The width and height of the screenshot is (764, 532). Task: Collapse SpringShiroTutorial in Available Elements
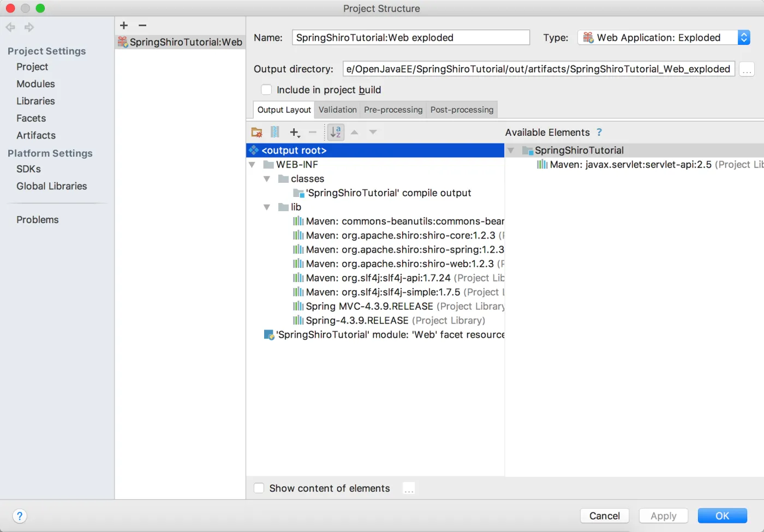coord(511,151)
